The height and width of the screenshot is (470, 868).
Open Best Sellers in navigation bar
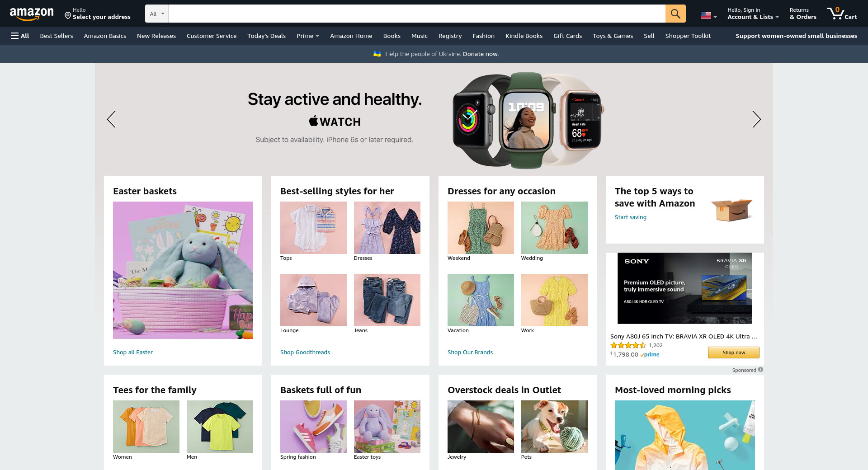click(x=57, y=36)
